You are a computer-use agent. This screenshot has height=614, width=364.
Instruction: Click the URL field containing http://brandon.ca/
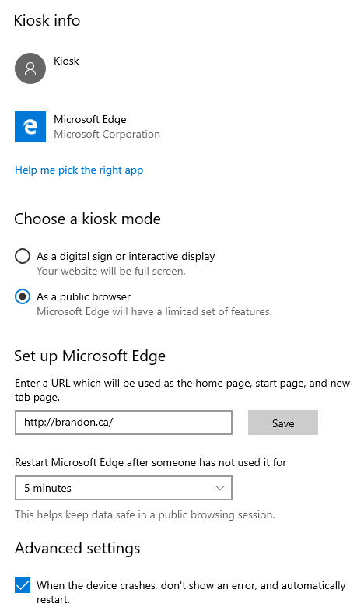(x=124, y=423)
